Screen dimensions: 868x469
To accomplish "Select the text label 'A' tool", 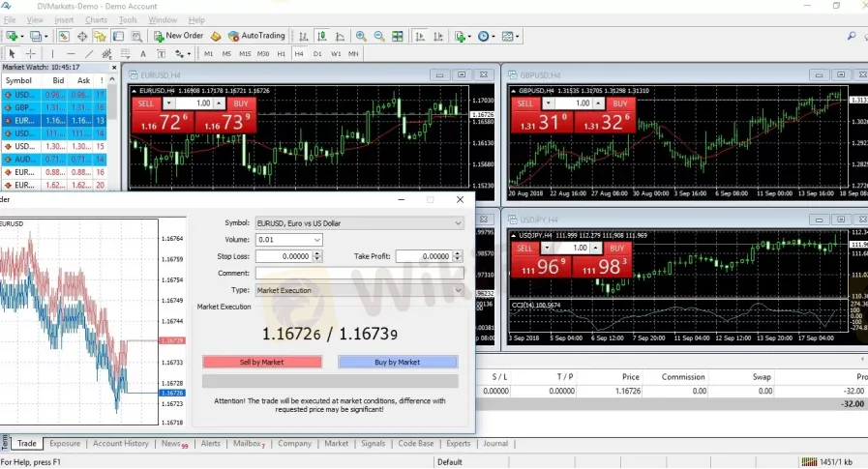I will coord(143,54).
